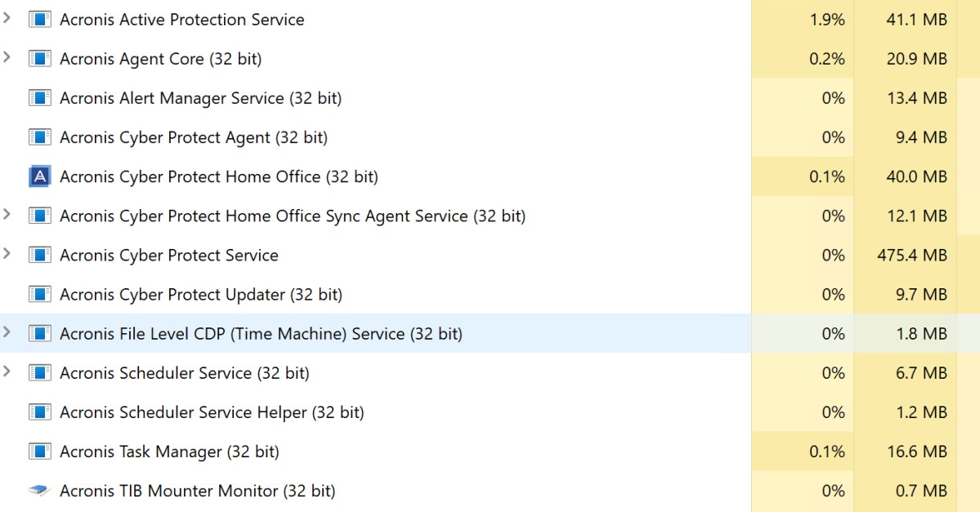Expand the Acronis Agent Core process
Screen dimensions: 980x512
click(x=7, y=57)
